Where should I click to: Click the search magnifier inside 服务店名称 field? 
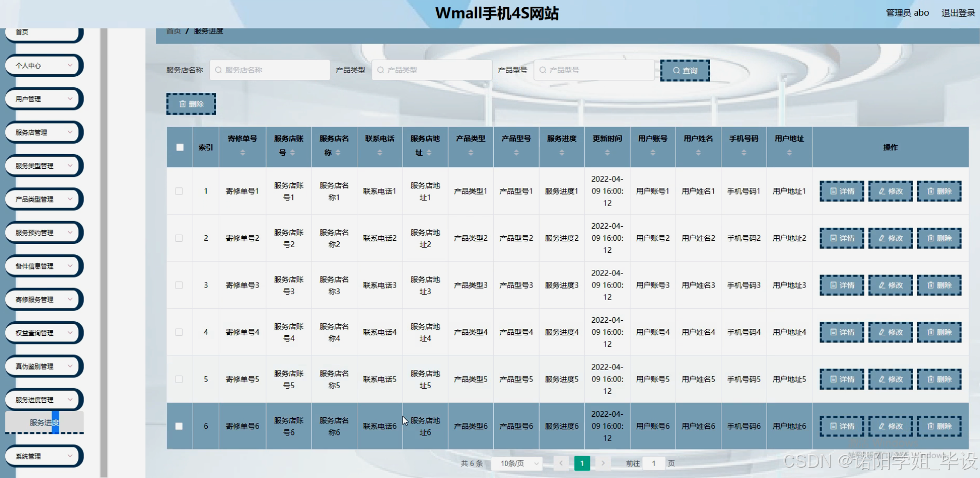click(218, 70)
